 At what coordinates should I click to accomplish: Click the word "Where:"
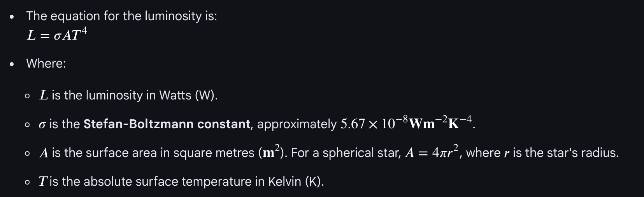pos(46,63)
